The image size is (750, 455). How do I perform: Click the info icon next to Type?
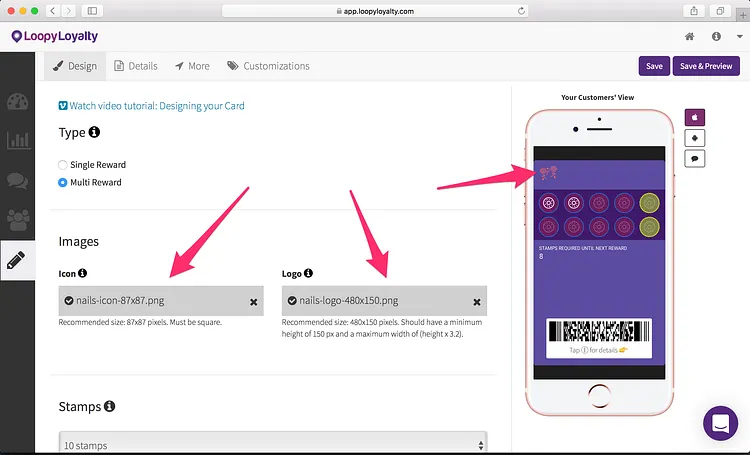point(94,132)
